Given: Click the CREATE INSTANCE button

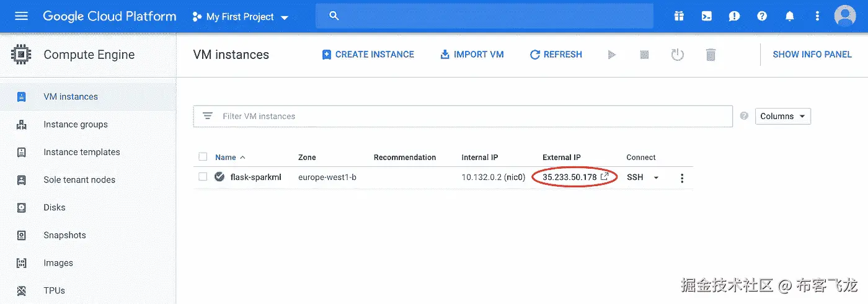Looking at the screenshot, I should (368, 55).
